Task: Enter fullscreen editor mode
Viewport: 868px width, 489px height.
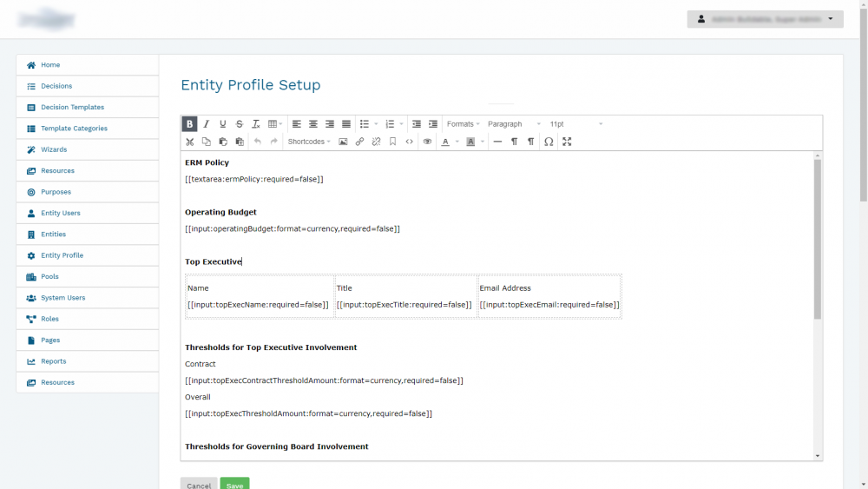Action: (x=567, y=142)
